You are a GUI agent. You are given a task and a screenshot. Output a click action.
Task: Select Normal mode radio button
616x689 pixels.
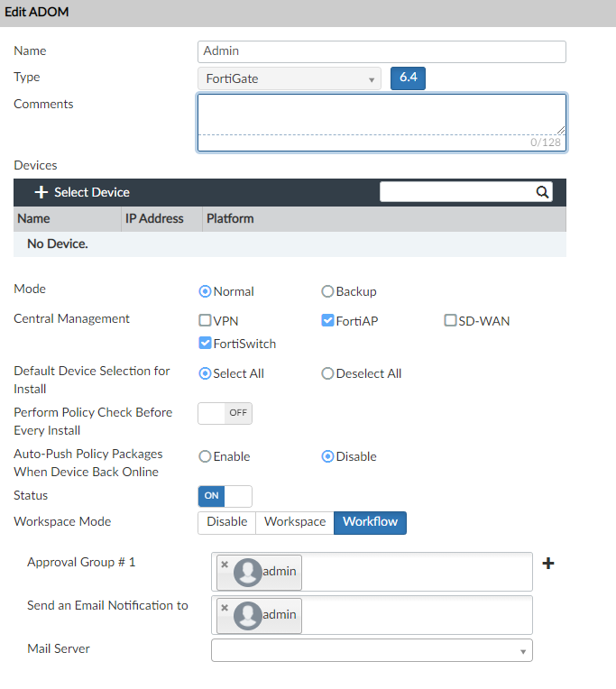[x=205, y=291]
